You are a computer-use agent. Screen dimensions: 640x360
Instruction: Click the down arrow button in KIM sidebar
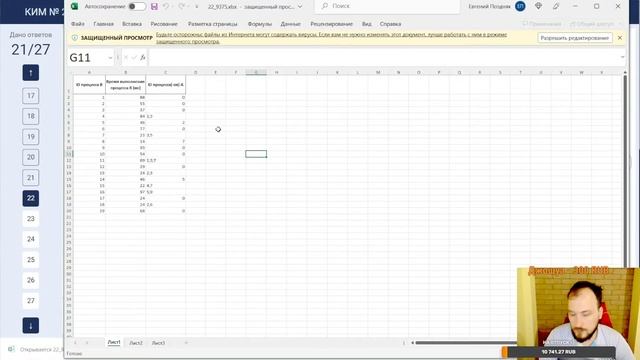tap(31, 325)
